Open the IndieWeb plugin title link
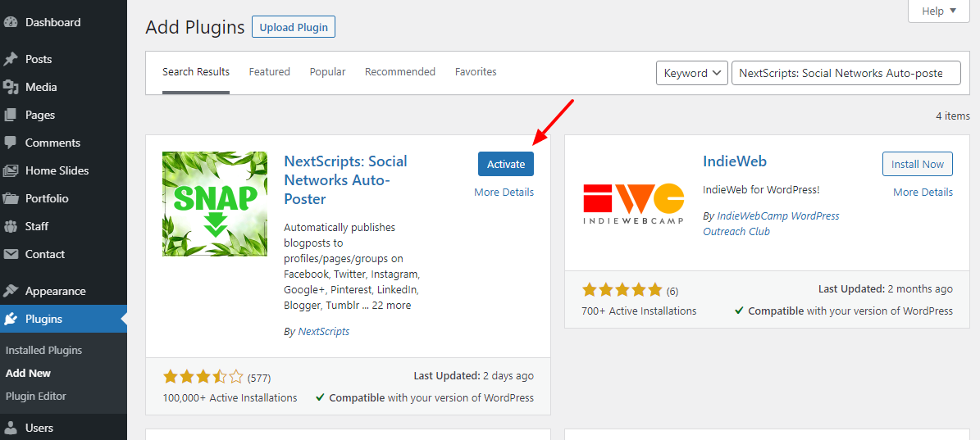The image size is (980, 440). tap(734, 161)
